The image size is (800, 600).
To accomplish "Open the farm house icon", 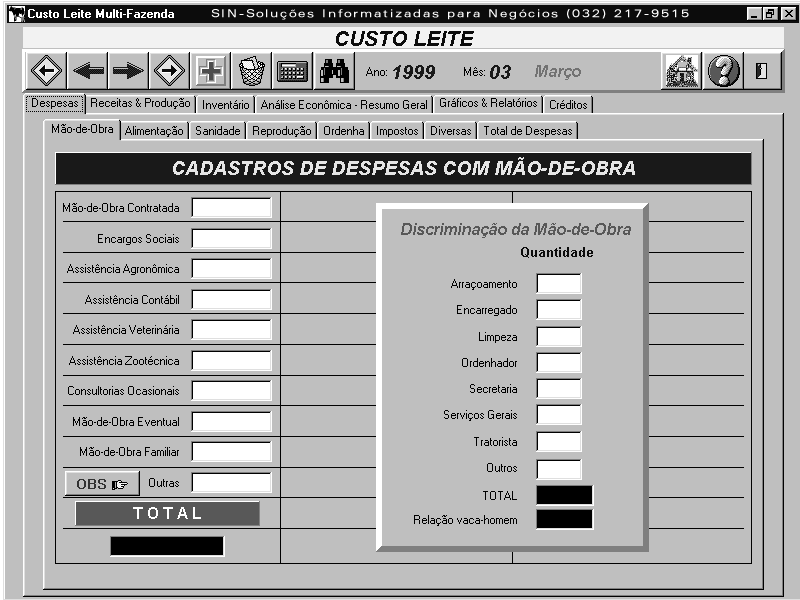I will click(x=682, y=71).
